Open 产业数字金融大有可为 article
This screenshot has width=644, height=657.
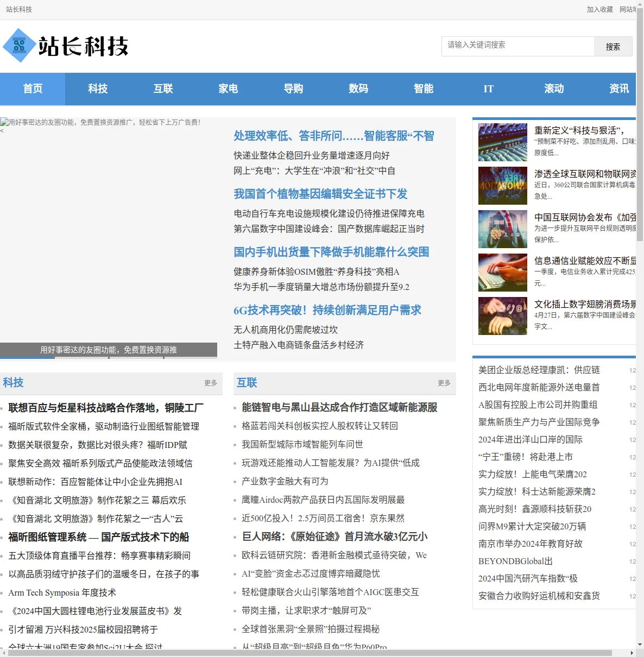coord(285,481)
